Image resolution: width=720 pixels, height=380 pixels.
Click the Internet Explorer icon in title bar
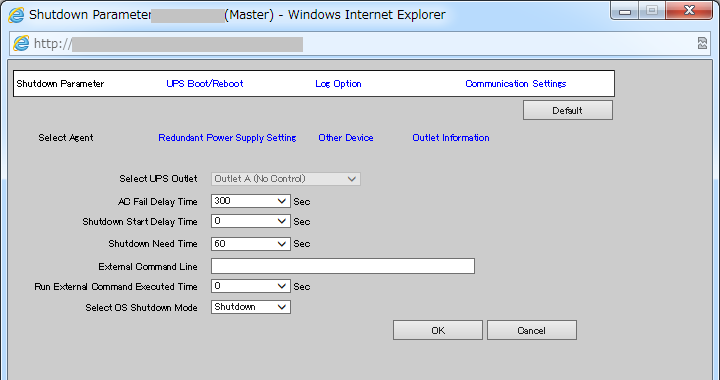coord(16,15)
